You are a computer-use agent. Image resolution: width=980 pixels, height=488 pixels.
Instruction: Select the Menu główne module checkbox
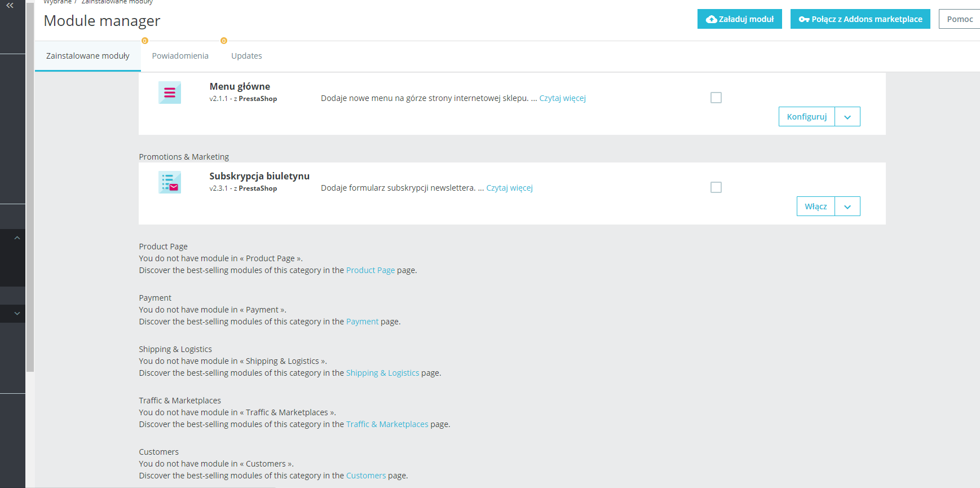716,98
